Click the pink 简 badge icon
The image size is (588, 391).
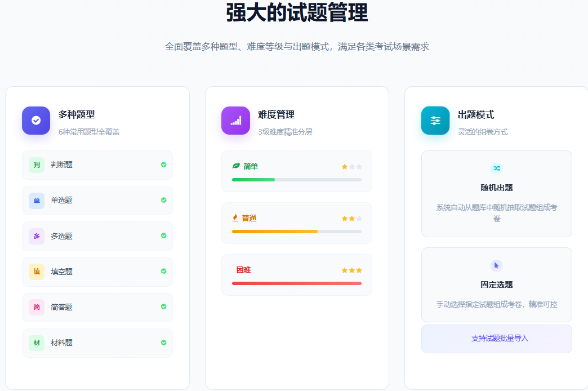click(37, 307)
